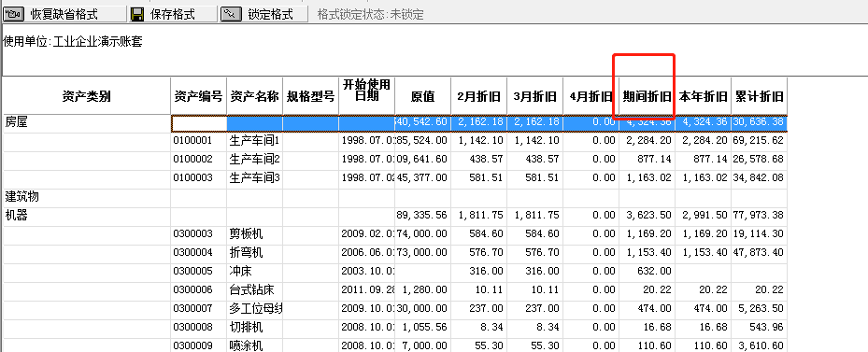The width and height of the screenshot is (868, 352).
Task: Click asset name 冲床
Action: tap(241, 272)
